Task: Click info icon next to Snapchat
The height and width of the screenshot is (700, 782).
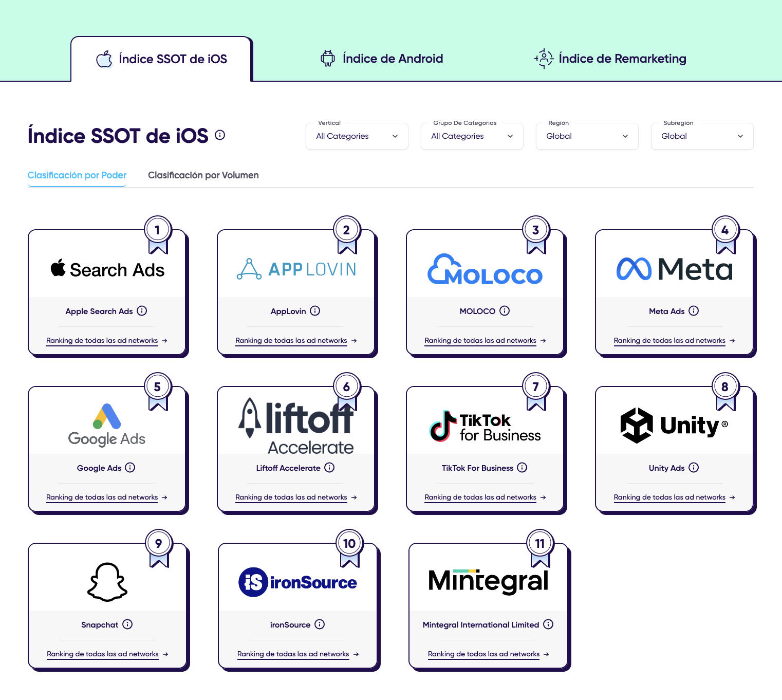Action: [x=128, y=624]
